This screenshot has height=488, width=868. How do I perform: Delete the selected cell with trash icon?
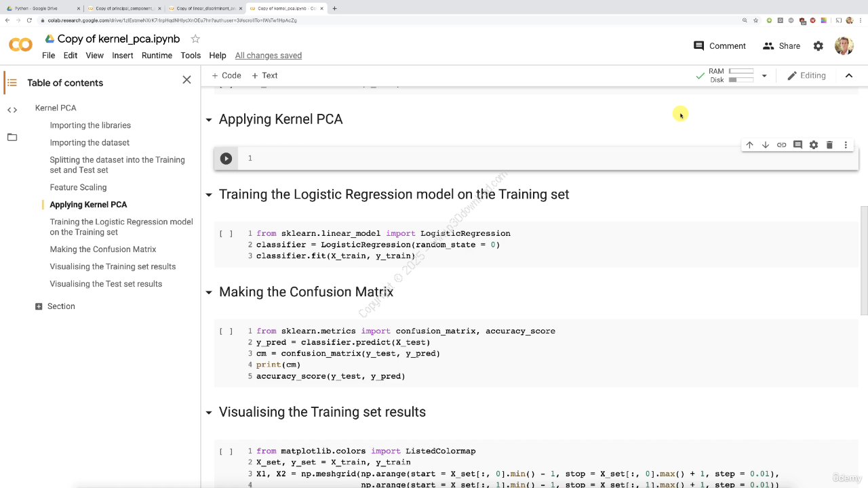[829, 145]
